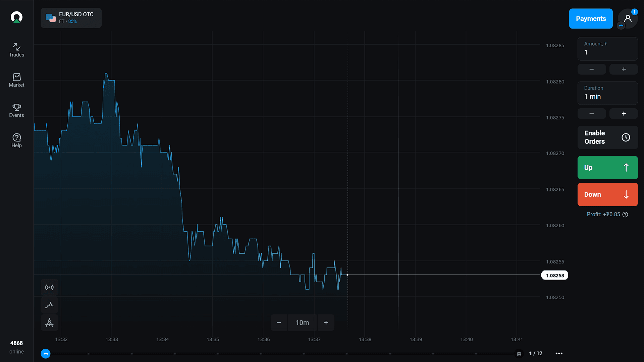This screenshot has width=644, height=362.
Task: Click the 13:32 time axis label
Action: (61, 339)
